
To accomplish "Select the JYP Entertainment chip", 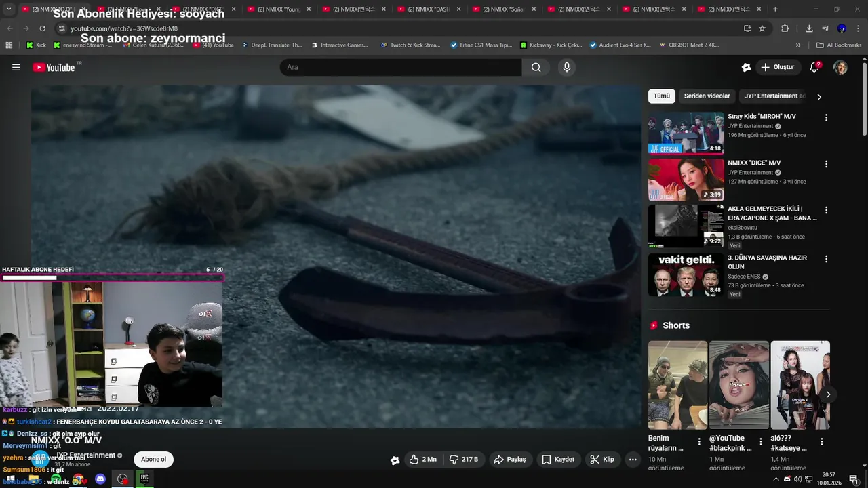I will (x=774, y=96).
